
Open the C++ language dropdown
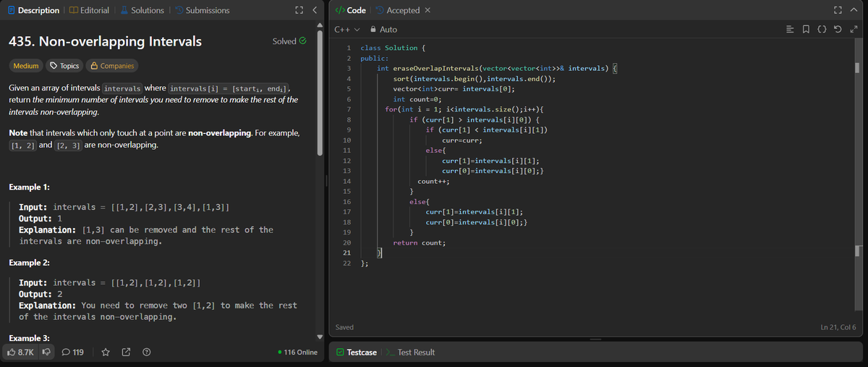pyautogui.click(x=347, y=30)
